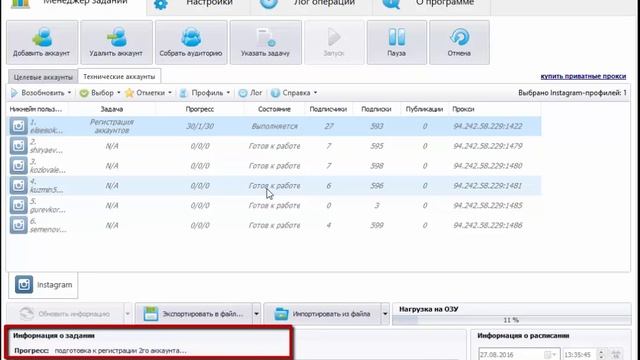Click the Instagram icon of account 1
The image size is (640, 360).
coord(18,126)
